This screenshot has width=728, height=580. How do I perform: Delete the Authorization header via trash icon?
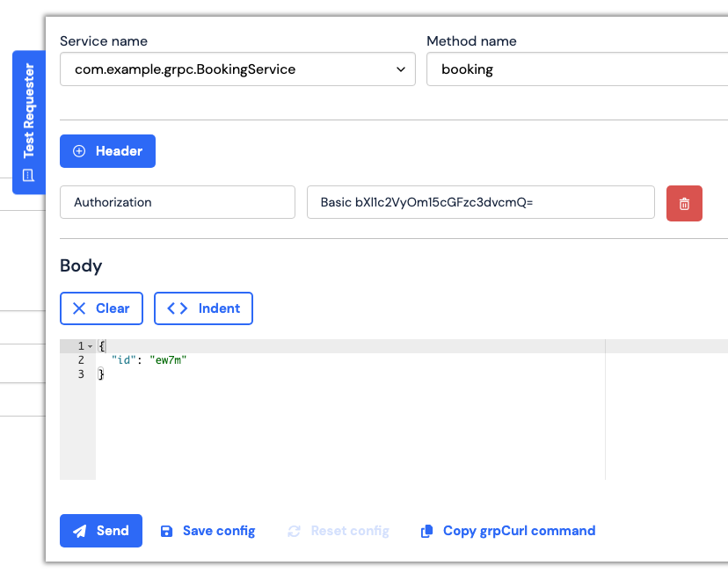(x=684, y=203)
